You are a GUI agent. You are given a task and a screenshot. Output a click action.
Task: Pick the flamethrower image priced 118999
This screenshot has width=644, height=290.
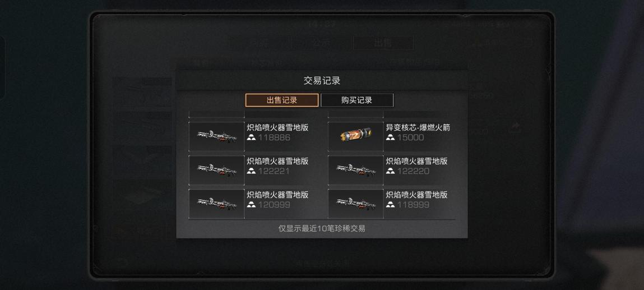(356, 203)
